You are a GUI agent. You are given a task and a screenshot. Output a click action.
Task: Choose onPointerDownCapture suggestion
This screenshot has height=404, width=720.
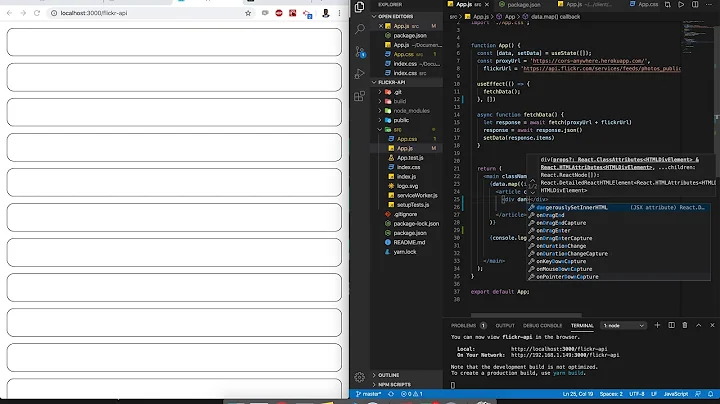coord(618,277)
